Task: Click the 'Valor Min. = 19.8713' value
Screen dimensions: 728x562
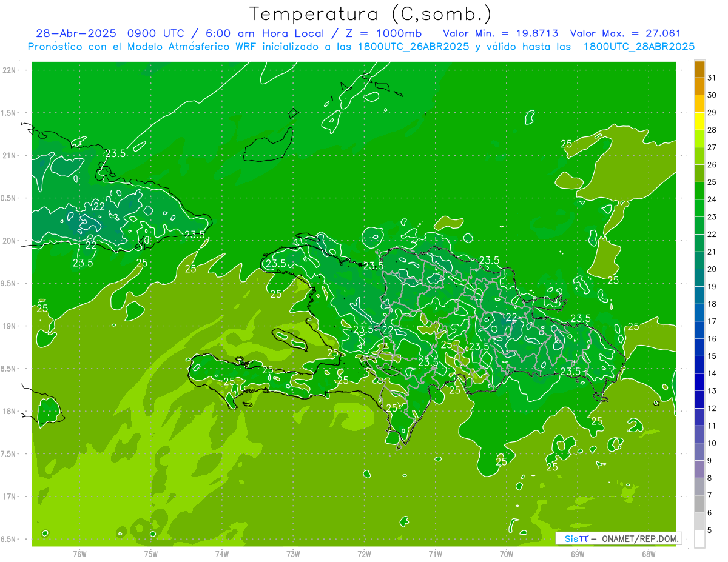Action: (x=500, y=33)
